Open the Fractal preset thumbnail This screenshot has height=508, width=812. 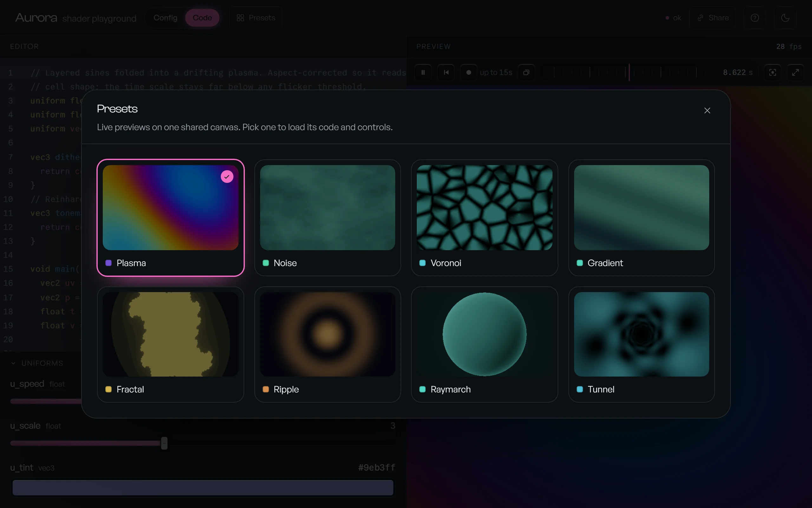click(x=170, y=334)
